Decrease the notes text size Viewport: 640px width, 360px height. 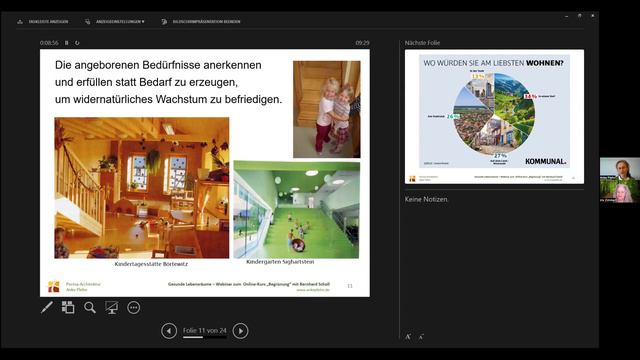coord(421,337)
